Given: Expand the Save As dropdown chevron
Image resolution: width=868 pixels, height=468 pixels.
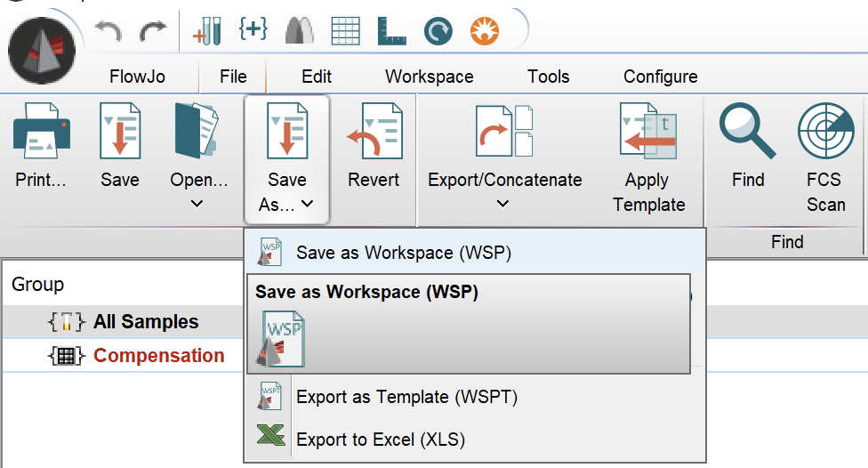Looking at the screenshot, I should pos(307,204).
